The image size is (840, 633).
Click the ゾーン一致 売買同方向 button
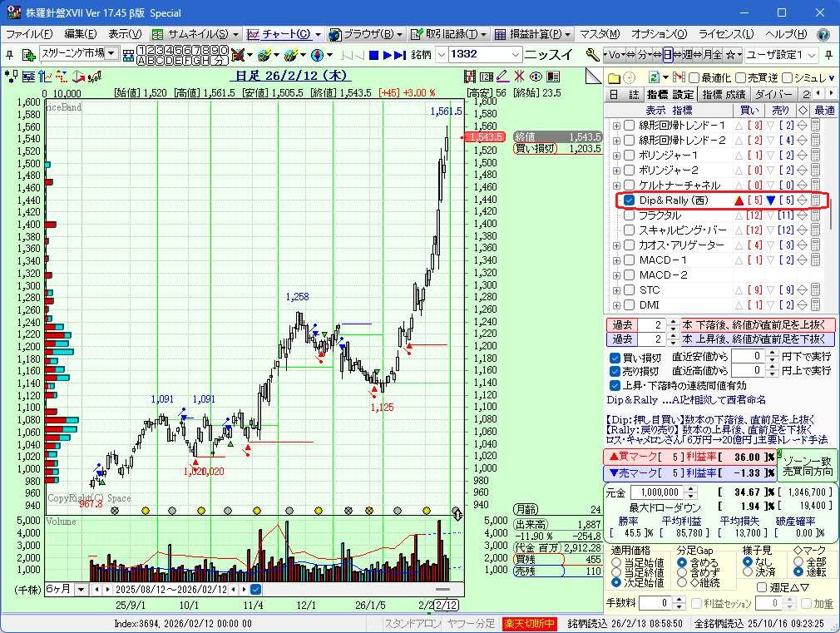coord(808,465)
